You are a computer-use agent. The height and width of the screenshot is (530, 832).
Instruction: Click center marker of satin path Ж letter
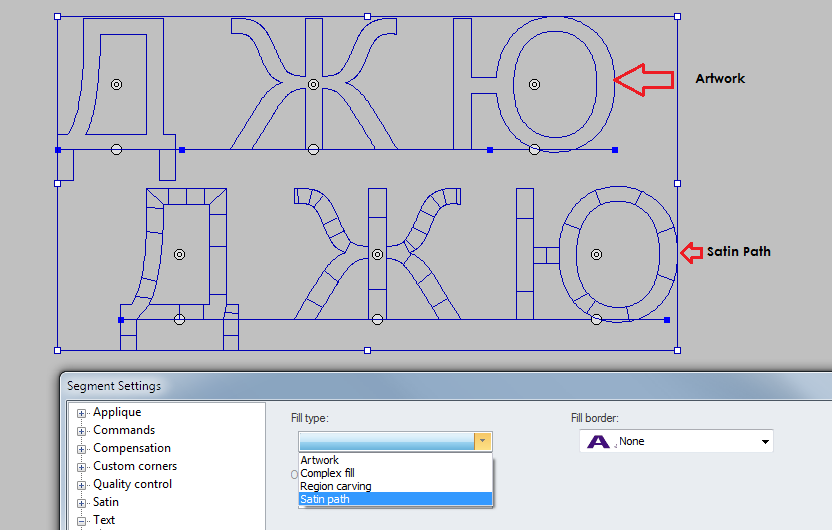pos(378,255)
